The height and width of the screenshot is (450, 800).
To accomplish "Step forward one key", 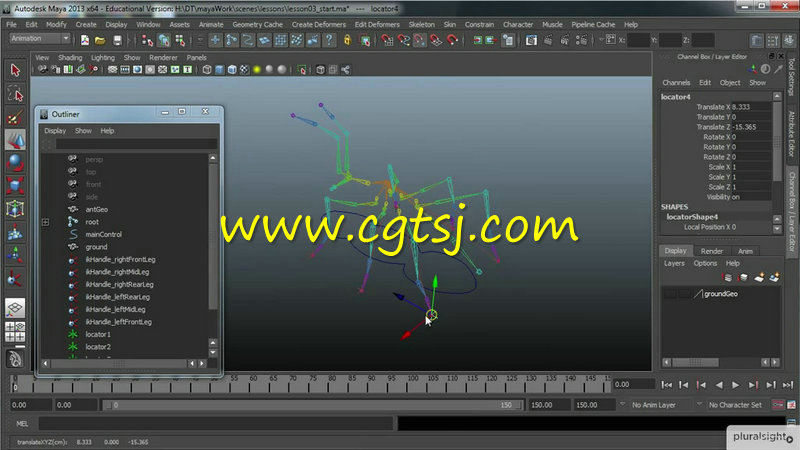I will coord(753,385).
